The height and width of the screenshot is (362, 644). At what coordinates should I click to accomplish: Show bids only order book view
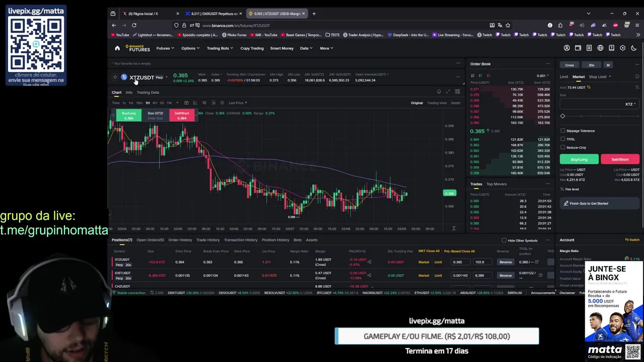480,75
